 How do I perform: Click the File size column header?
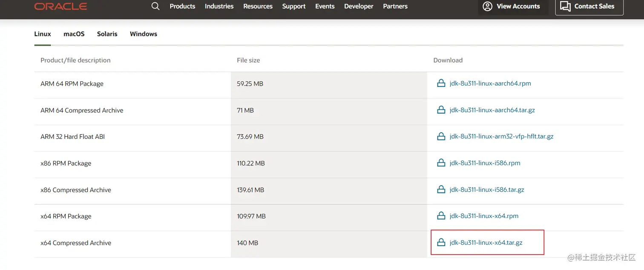[x=248, y=60]
